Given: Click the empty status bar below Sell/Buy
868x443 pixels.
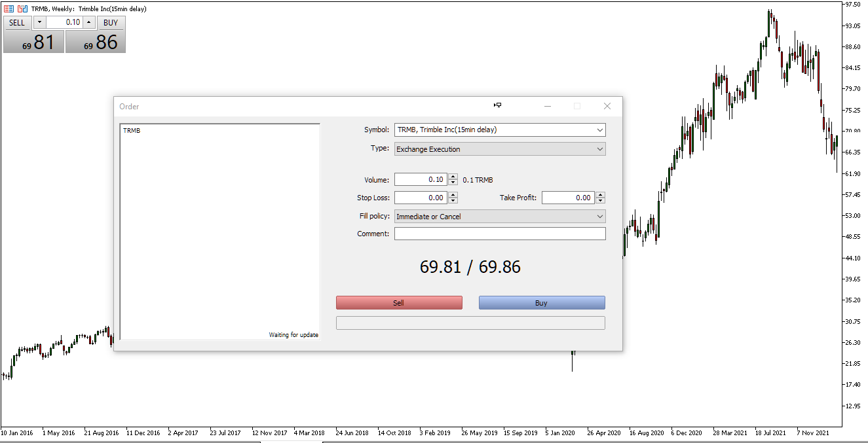Looking at the screenshot, I should coord(470,323).
